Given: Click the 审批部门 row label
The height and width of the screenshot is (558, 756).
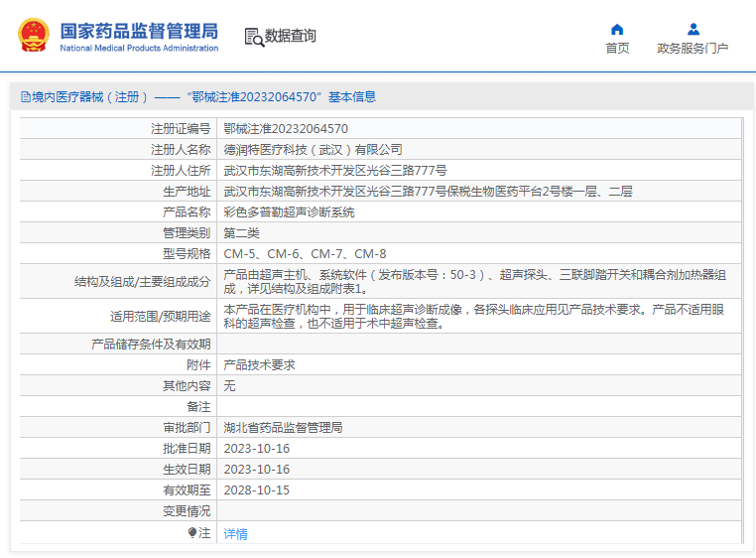Looking at the screenshot, I should pyautogui.click(x=187, y=428).
